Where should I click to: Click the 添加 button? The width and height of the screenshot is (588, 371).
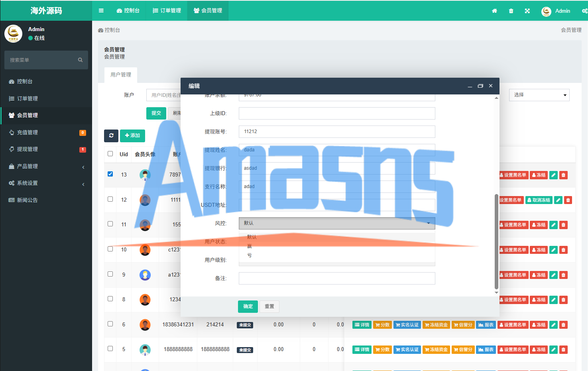(x=132, y=136)
